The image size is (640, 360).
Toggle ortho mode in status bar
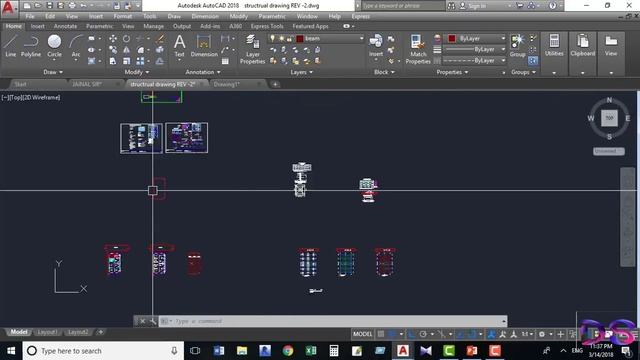point(412,334)
